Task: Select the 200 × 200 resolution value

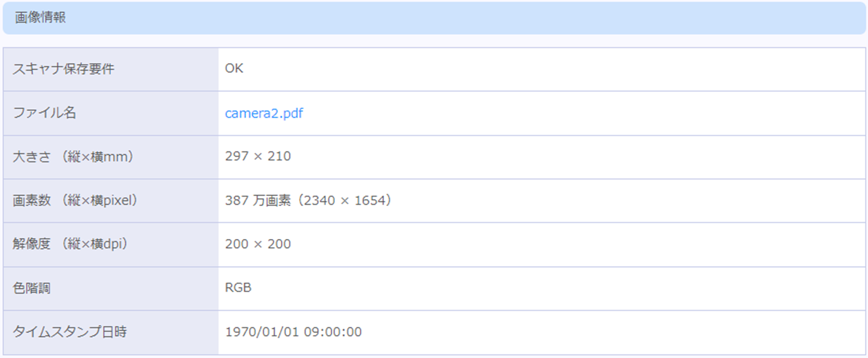Action: point(258,244)
